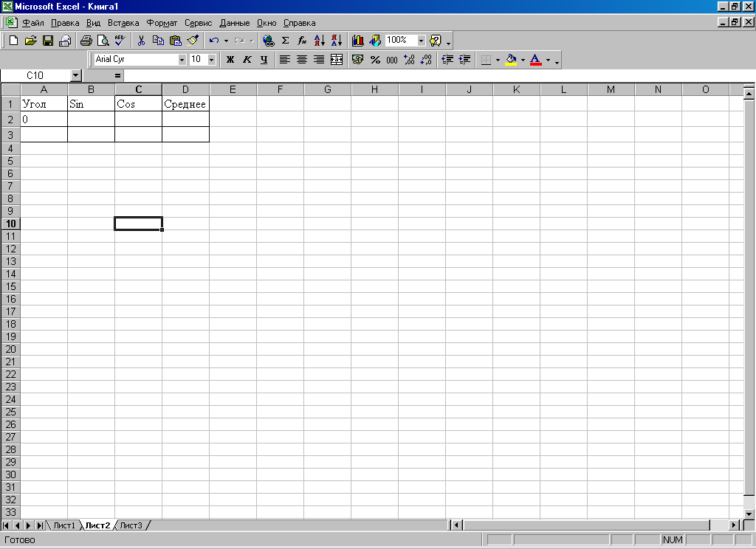The image size is (756, 549).
Task: Open the borders dropdown arrow
Action: (498, 60)
